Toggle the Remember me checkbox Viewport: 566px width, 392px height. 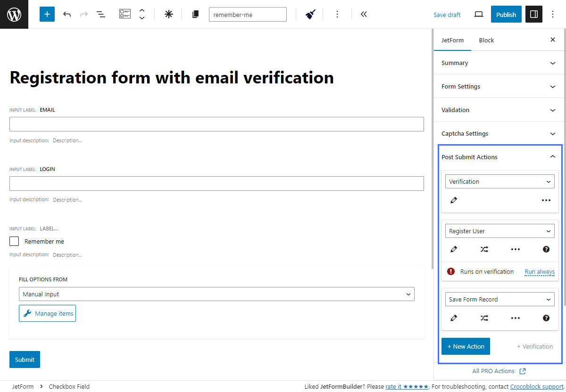[14, 241]
